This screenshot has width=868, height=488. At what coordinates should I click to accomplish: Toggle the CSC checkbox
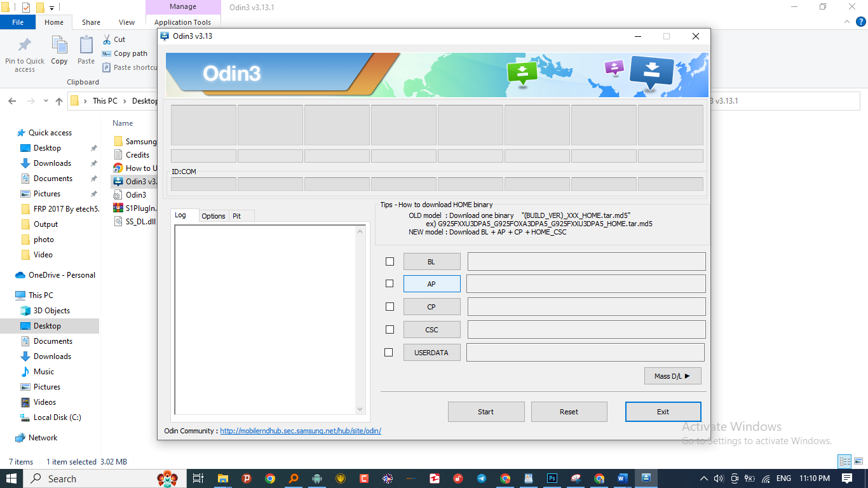click(x=390, y=330)
